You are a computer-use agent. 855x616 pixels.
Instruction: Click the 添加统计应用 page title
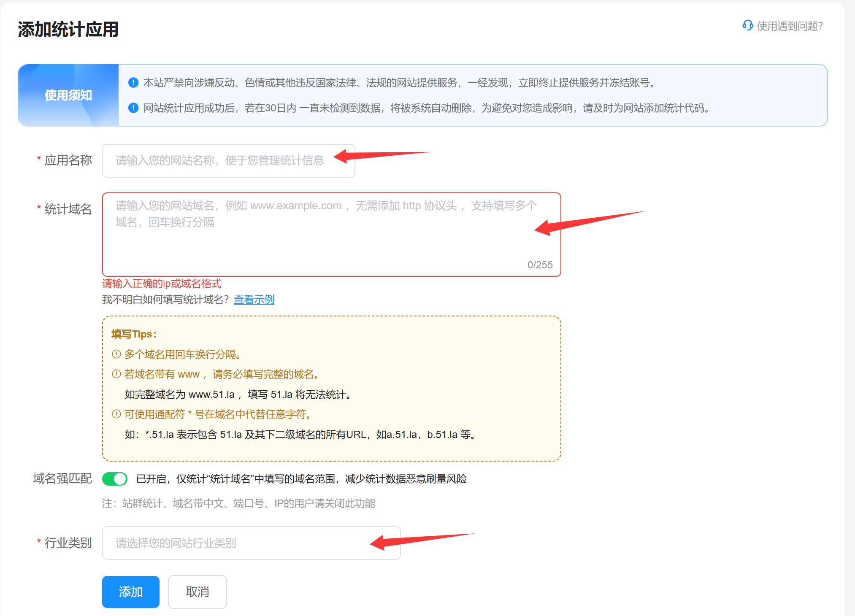tap(68, 30)
